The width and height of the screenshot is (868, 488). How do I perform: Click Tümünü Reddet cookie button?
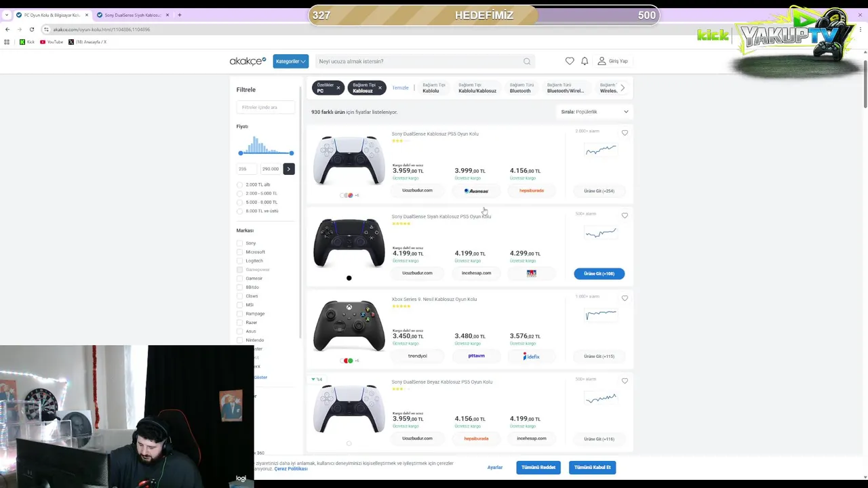point(538,467)
